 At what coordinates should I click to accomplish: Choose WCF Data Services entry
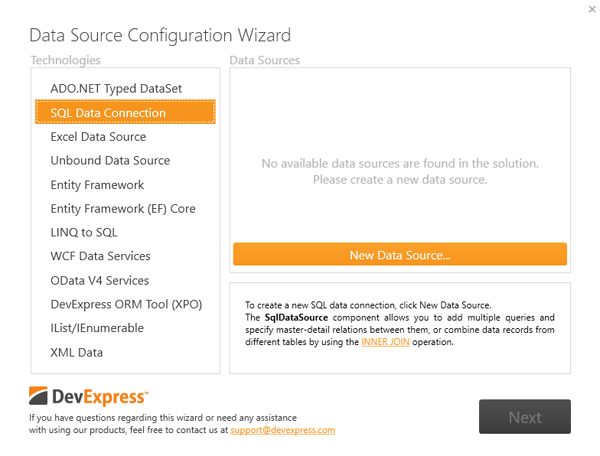click(x=100, y=257)
